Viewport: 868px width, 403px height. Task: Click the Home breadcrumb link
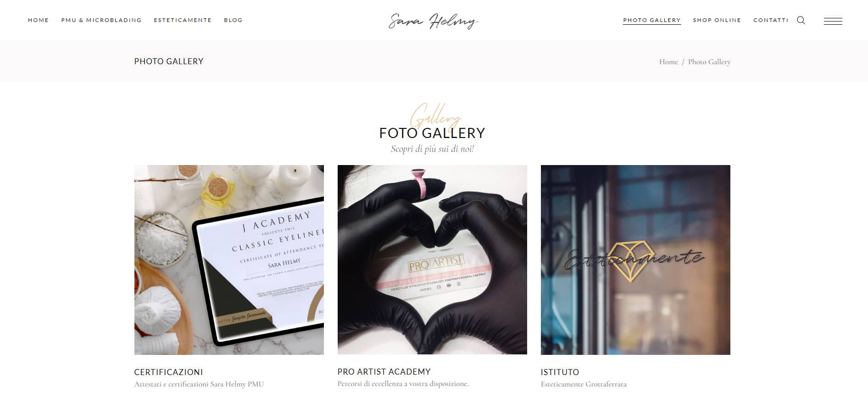coord(668,62)
